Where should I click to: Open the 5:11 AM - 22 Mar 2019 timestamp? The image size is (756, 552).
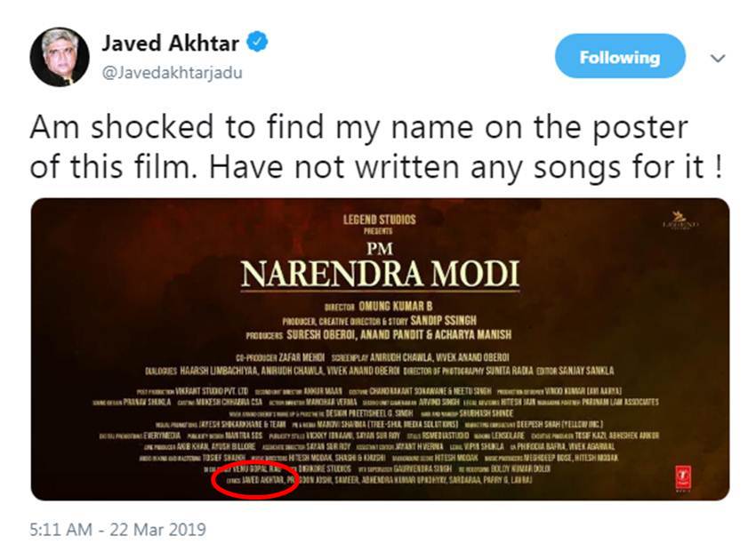[117, 530]
